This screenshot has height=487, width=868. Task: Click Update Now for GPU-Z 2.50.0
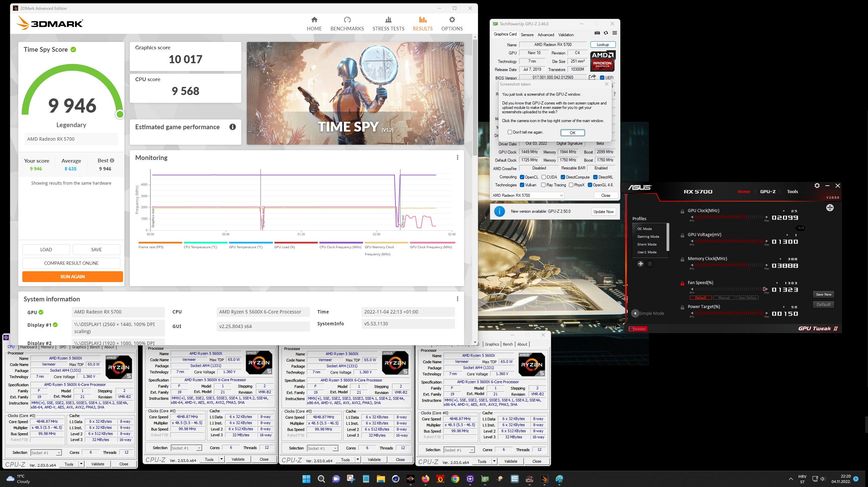pyautogui.click(x=603, y=212)
